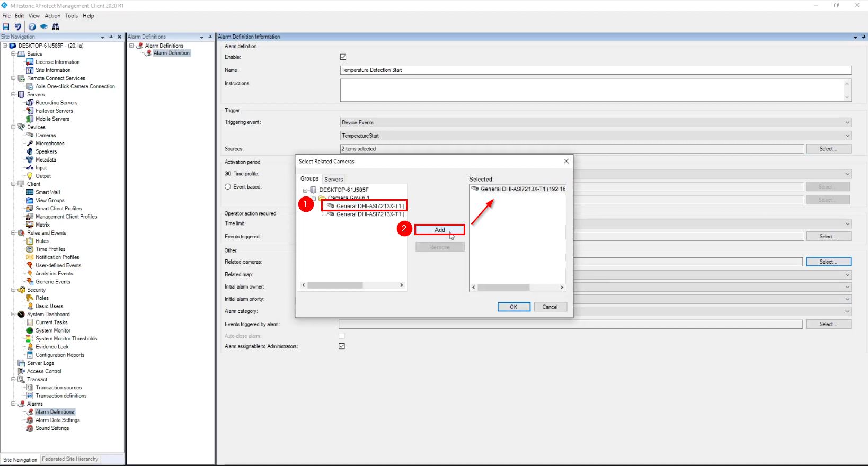Image resolution: width=868 pixels, height=466 pixels.
Task: Open the Time limit dropdown arrow
Action: tap(847, 224)
